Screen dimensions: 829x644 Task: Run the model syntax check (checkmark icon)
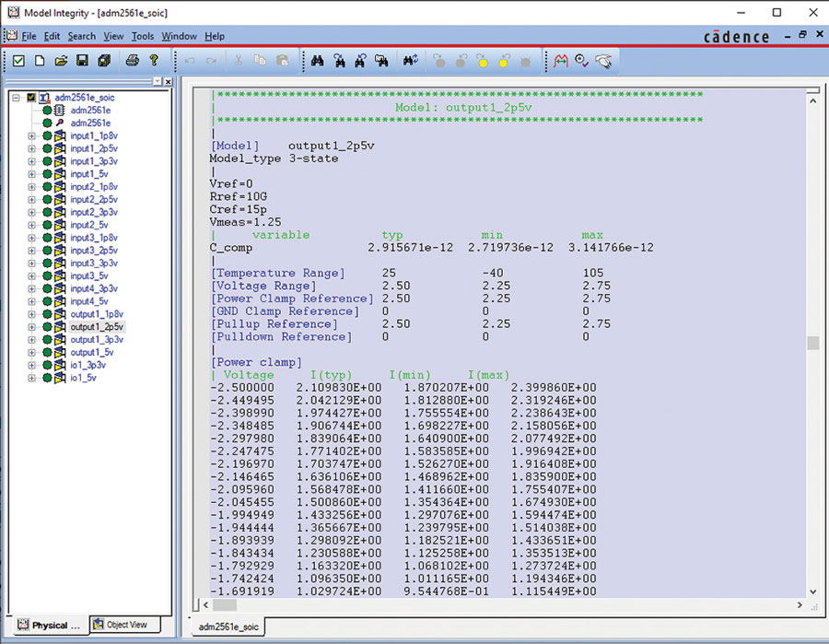pos(19,62)
